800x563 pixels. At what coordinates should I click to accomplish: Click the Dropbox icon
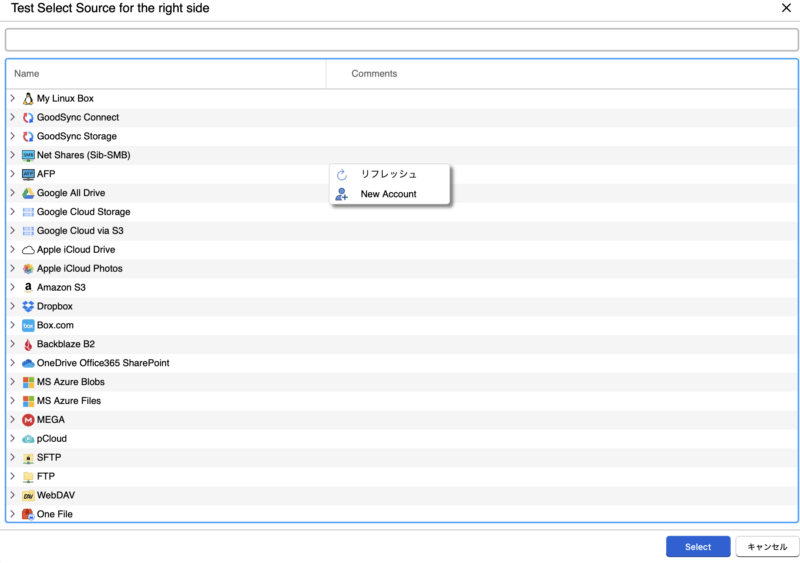click(28, 306)
